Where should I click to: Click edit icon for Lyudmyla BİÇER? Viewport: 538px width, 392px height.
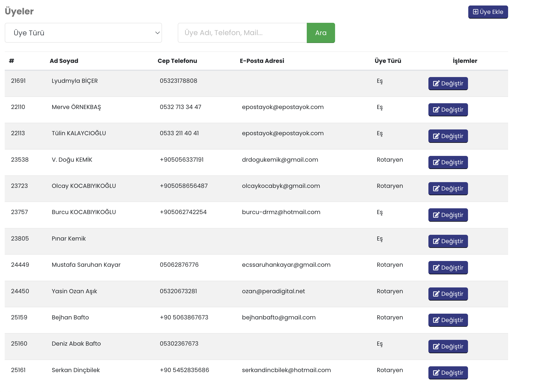tap(436, 83)
